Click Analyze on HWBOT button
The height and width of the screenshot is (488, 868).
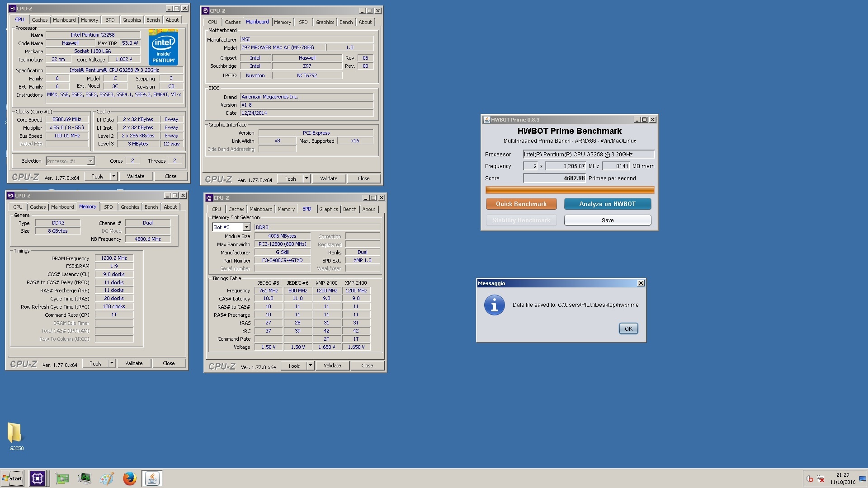coord(608,204)
